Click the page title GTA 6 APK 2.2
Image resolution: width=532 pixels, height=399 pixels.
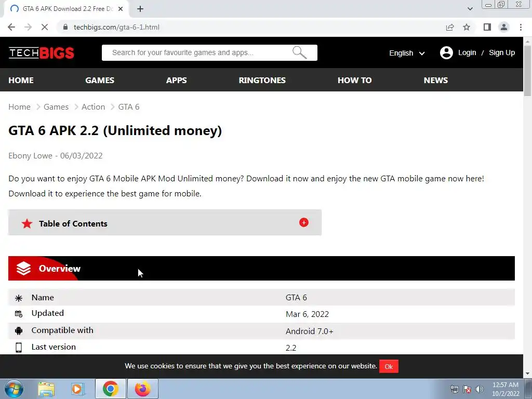pos(115,130)
